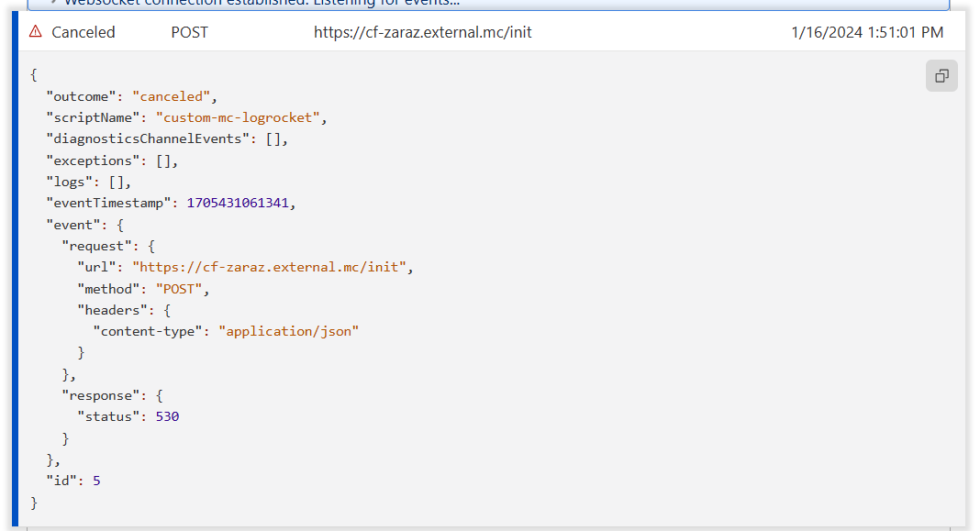The height and width of the screenshot is (531, 980).
Task: Click the "method" value "POST" in JSON
Action: coord(182,289)
